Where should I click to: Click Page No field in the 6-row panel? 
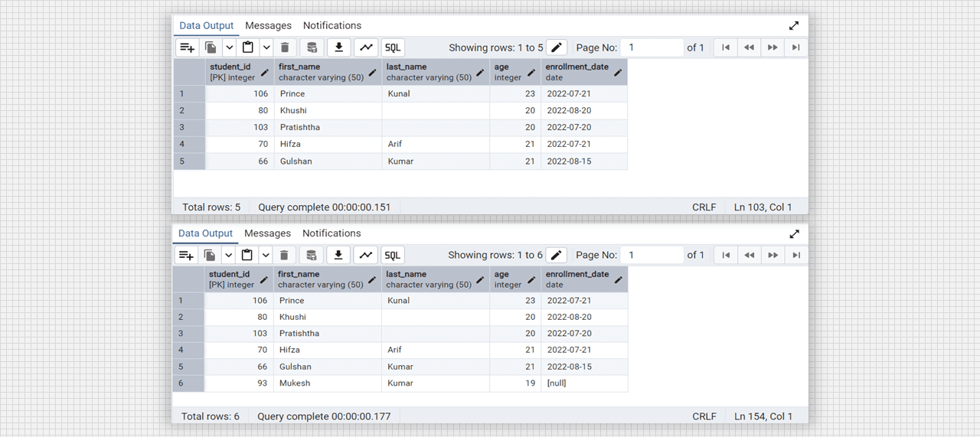click(x=652, y=255)
